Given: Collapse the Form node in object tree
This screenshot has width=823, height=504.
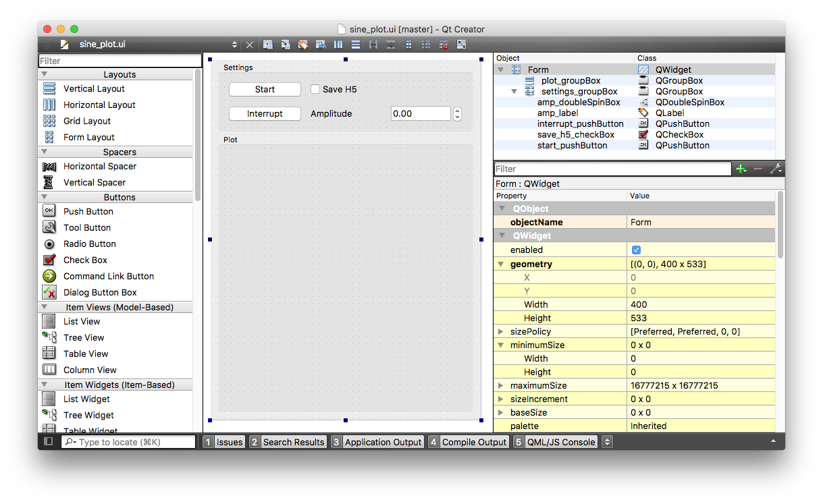Looking at the screenshot, I should (501, 69).
